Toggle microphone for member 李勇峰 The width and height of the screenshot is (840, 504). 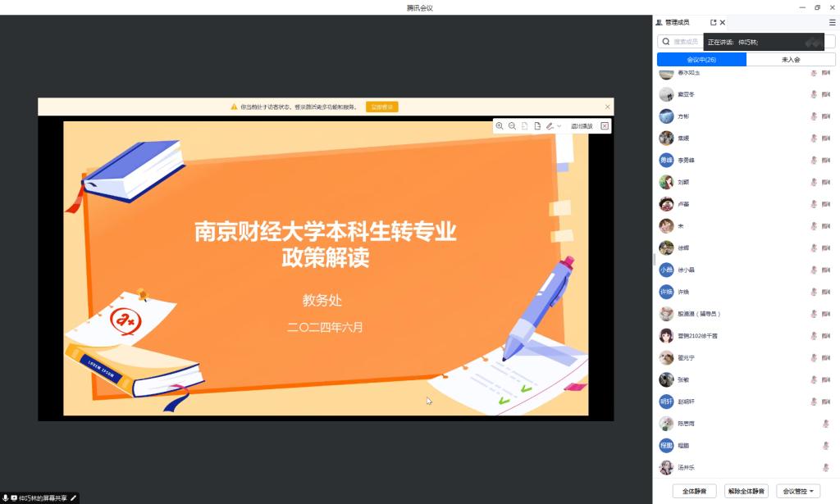(x=814, y=161)
